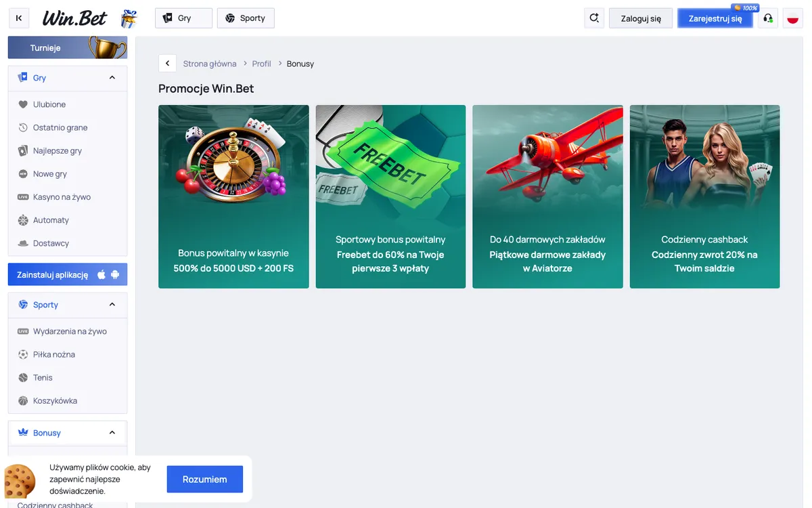Image resolution: width=812 pixels, height=508 pixels.
Task: Click the NEW badge icon beside Nowe gry
Action: pyautogui.click(x=23, y=174)
